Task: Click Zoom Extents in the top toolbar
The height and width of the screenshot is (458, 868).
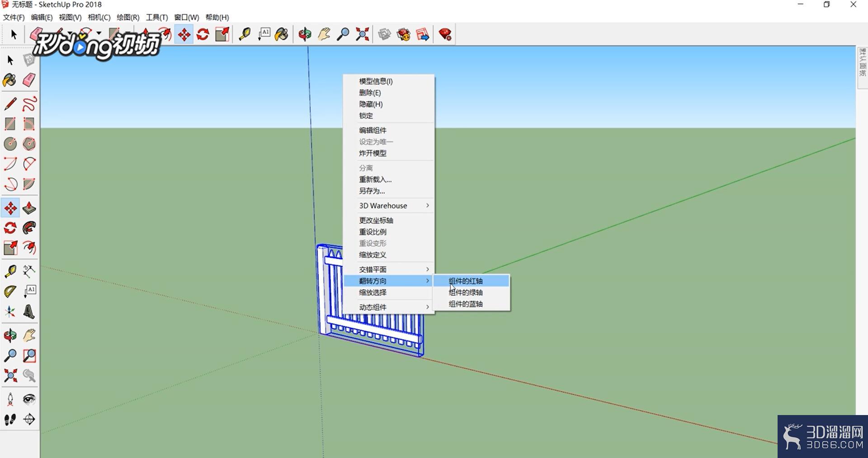Action: [362, 34]
